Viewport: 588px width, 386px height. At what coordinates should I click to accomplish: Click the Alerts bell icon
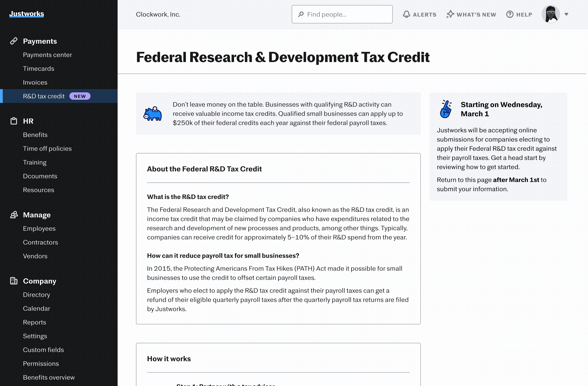406,14
